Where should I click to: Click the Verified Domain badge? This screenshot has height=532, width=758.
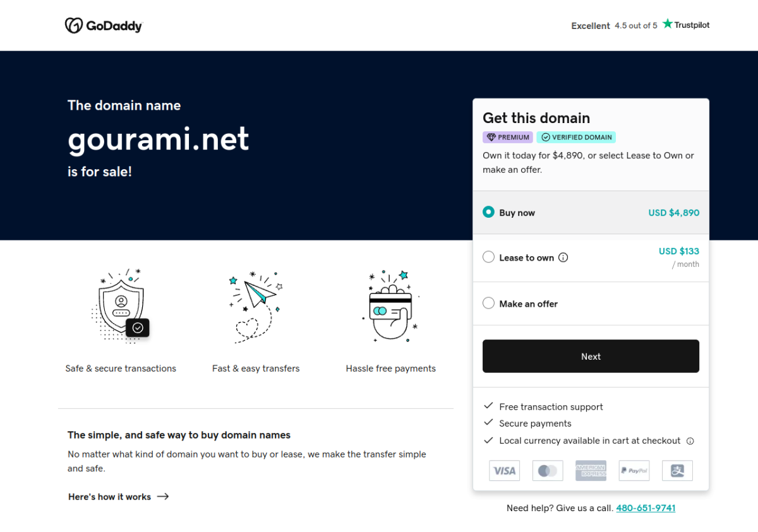point(576,137)
